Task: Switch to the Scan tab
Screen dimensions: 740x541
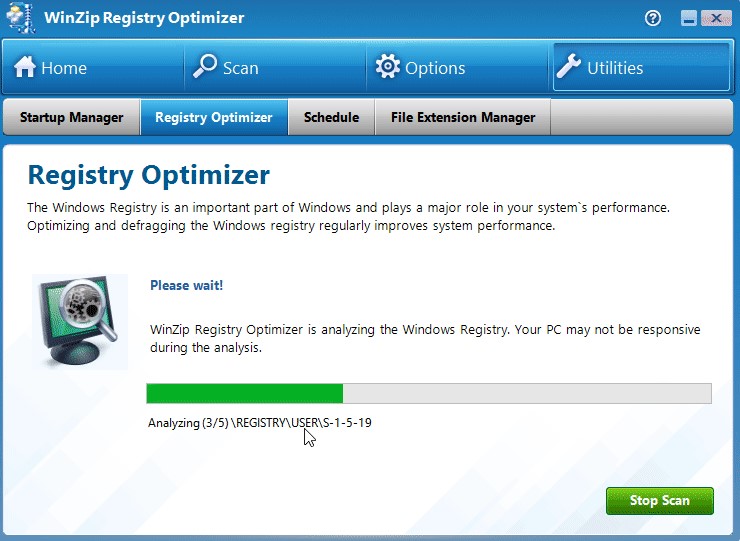Action: point(275,67)
